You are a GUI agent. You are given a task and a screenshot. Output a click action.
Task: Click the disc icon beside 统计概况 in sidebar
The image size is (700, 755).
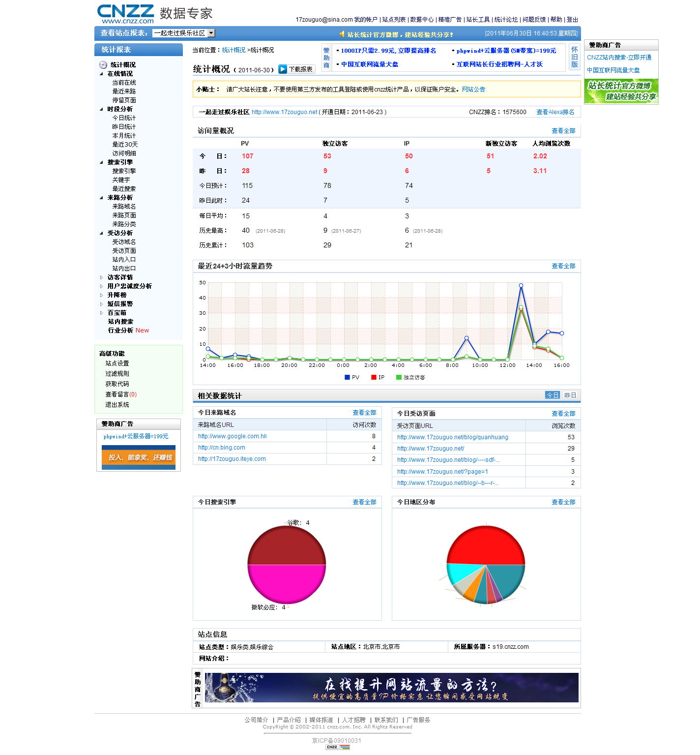pyautogui.click(x=103, y=65)
